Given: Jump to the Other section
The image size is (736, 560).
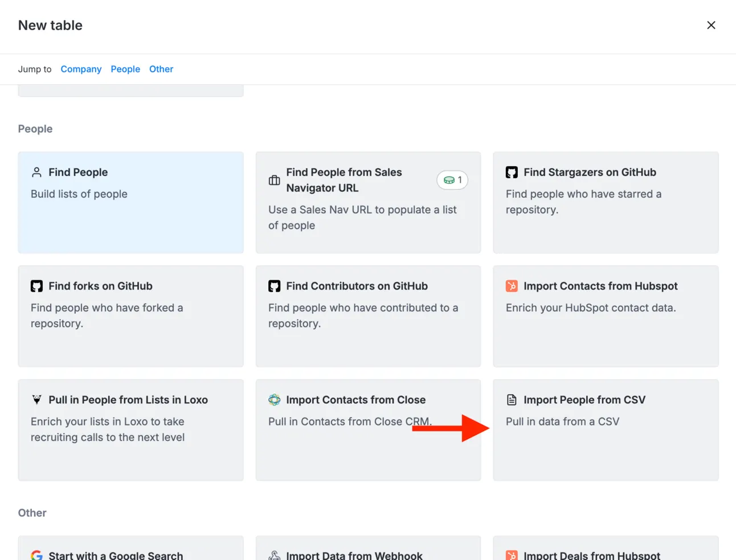Looking at the screenshot, I should point(161,69).
